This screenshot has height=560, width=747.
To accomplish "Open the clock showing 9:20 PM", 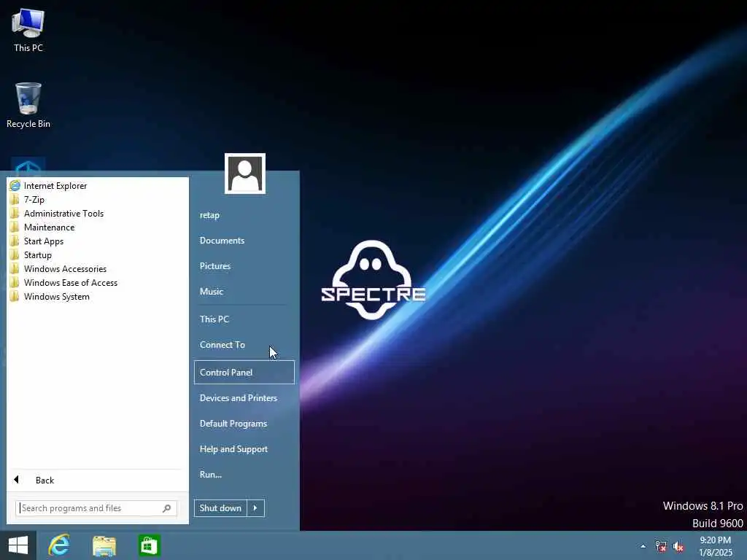I will tap(716, 546).
